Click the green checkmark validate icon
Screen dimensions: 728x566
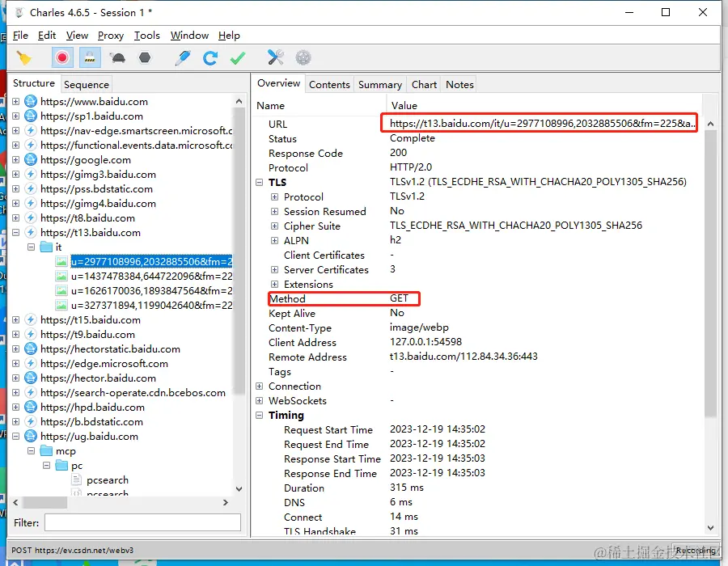pos(238,58)
